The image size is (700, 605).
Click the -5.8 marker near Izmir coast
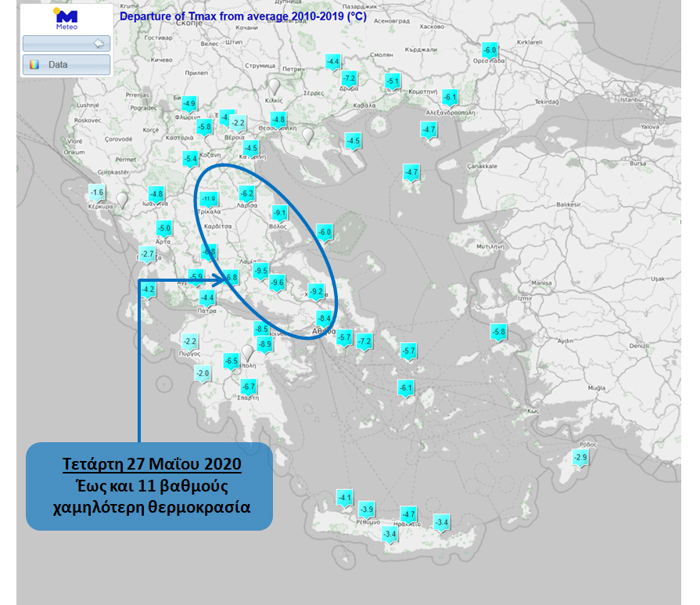tap(499, 333)
